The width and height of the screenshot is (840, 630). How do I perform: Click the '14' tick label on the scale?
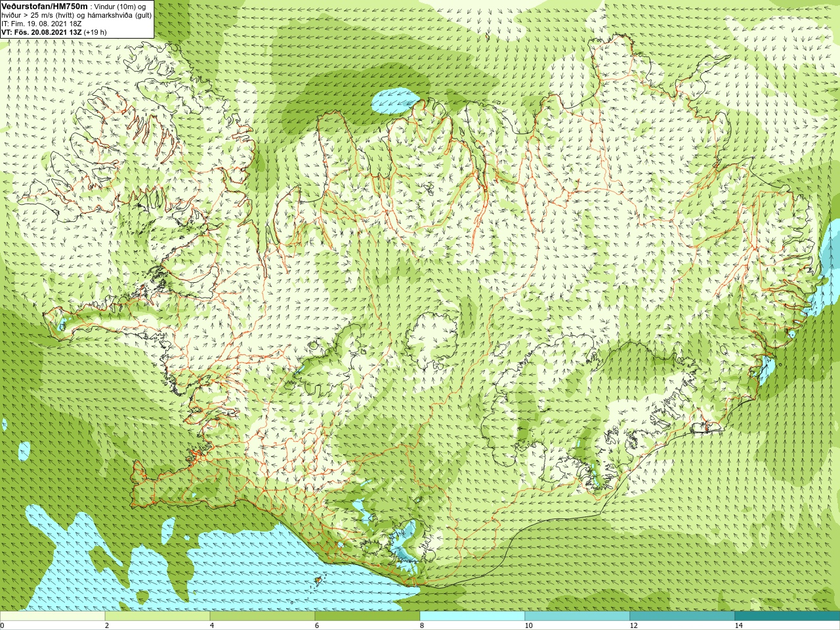click(738, 625)
